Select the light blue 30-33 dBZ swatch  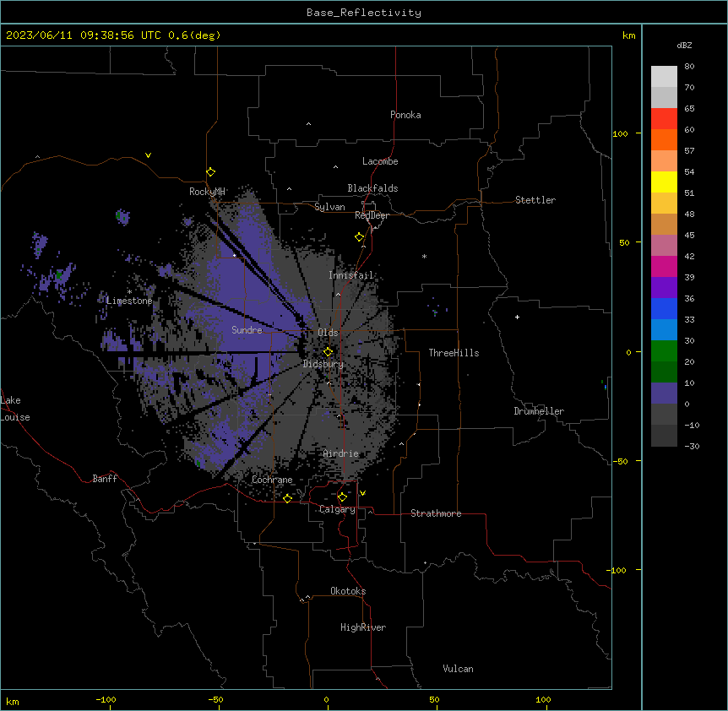coord(664,330)
